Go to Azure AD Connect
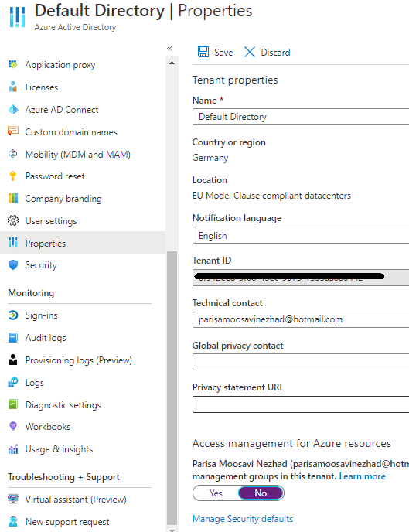Image resolution: width=409 pixels, height=532 pixels. tap(62, 110)
